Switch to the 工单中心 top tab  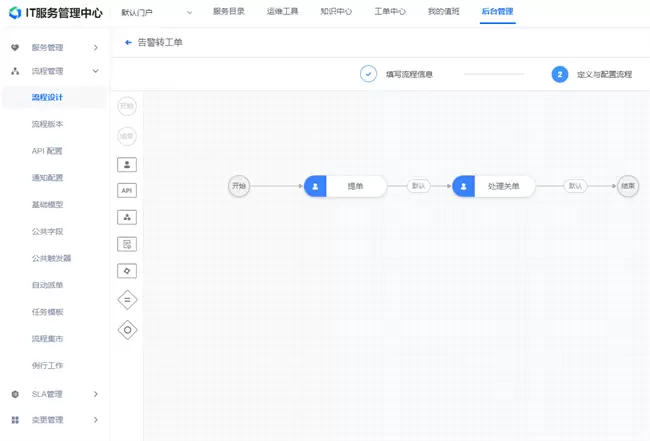(389, 12)
